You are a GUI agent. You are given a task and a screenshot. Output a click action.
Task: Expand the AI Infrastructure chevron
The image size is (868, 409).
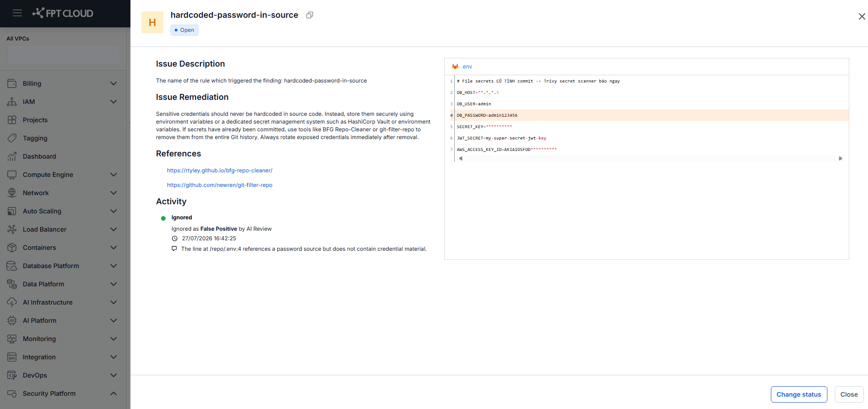pyautogui.click(x=114, y=302)
